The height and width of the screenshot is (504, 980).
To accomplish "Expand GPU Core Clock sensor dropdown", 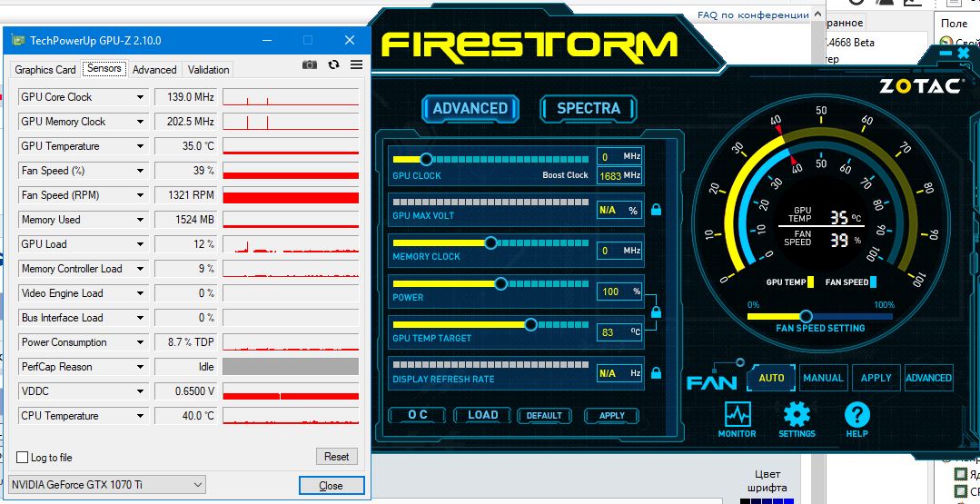I will coord(140,97).
